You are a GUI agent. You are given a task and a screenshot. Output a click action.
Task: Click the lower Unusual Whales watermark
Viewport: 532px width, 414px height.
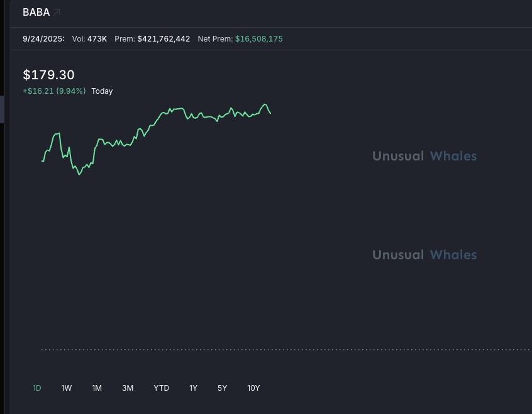point(424,255)
